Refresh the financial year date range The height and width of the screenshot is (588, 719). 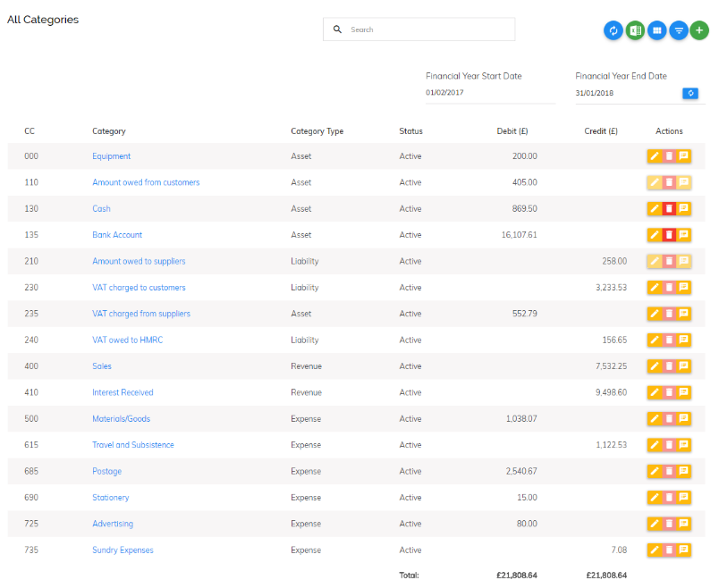pos(690,93)
